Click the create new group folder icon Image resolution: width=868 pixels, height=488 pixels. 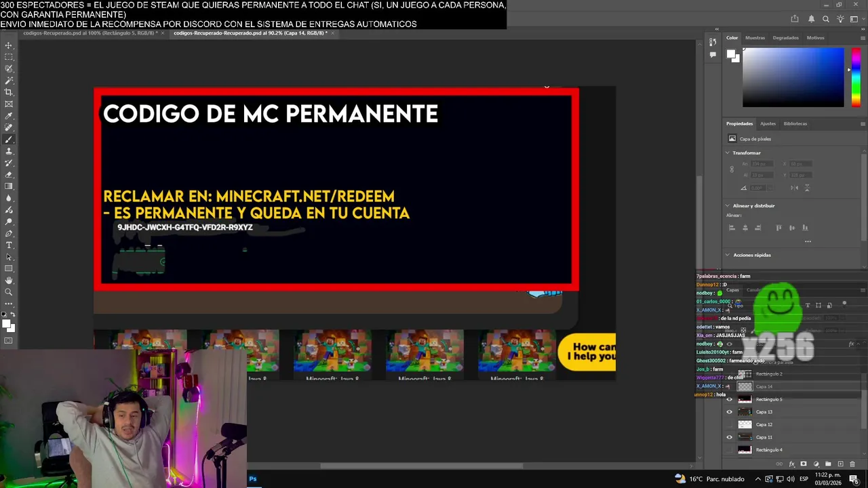tap(828, 464)
